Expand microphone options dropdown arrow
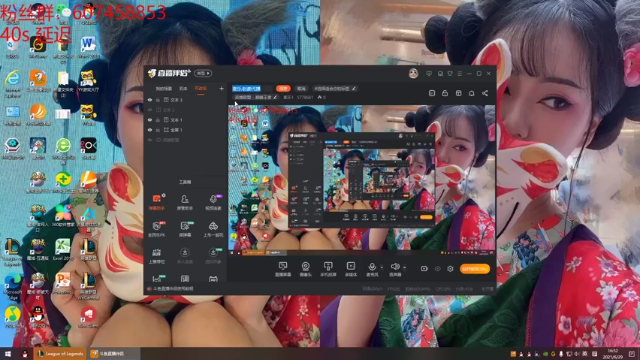 pyautogui.click(x=382, y=267)
